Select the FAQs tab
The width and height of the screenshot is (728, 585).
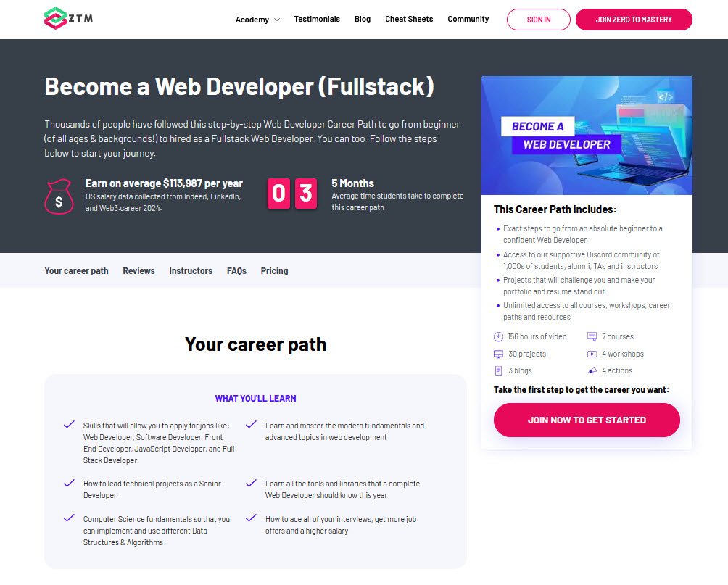[x=236, y=270]
